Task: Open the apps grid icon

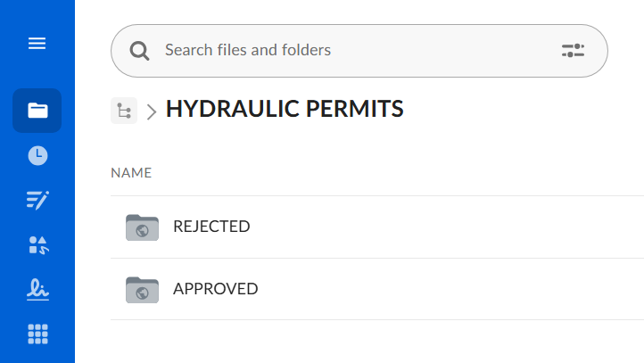Action: [37, 334]
